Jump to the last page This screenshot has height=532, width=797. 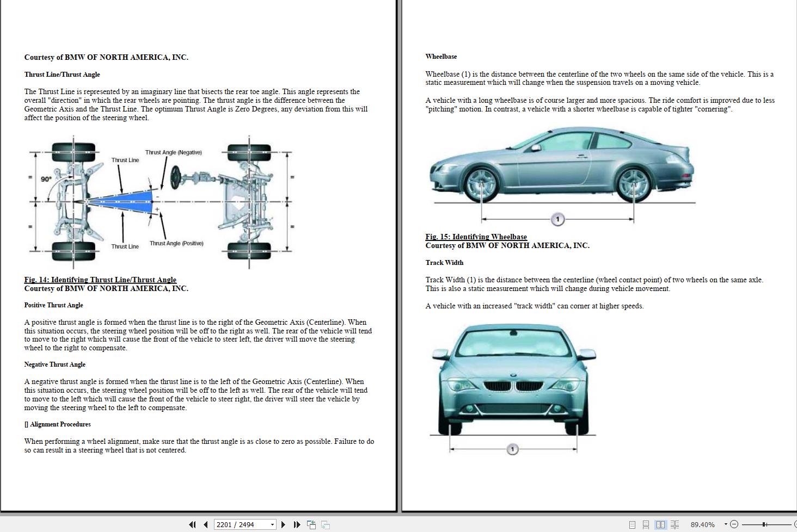click(x=297, y=524)
